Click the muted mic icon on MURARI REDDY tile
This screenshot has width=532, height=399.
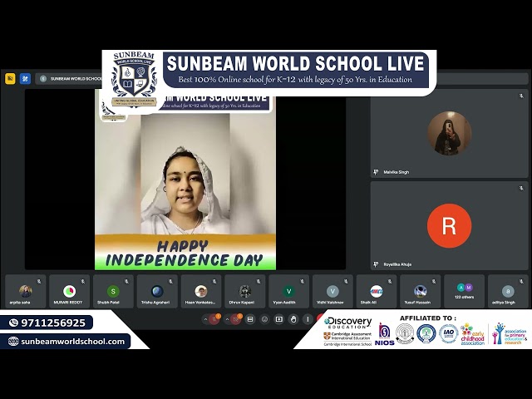(83, 281)
